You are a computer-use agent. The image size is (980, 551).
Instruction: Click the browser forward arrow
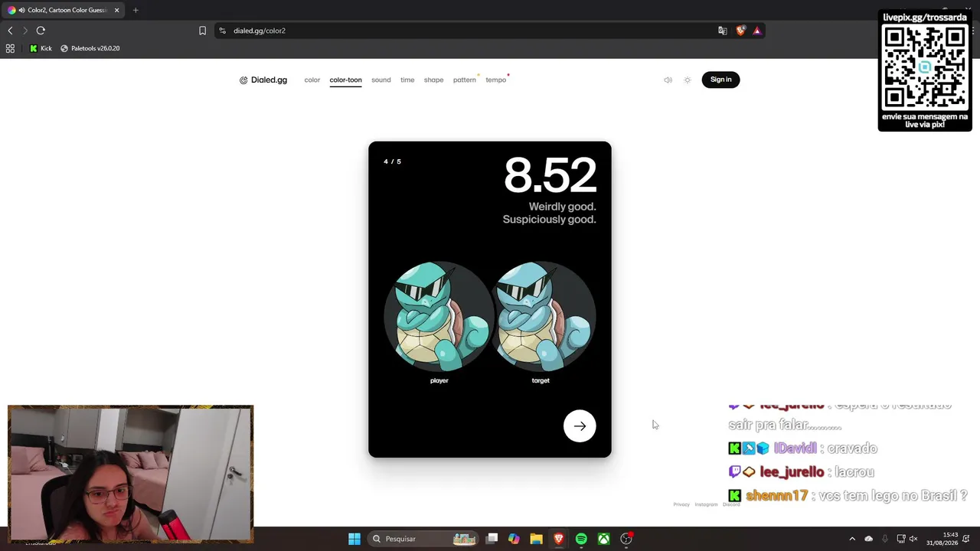point(25,31)
